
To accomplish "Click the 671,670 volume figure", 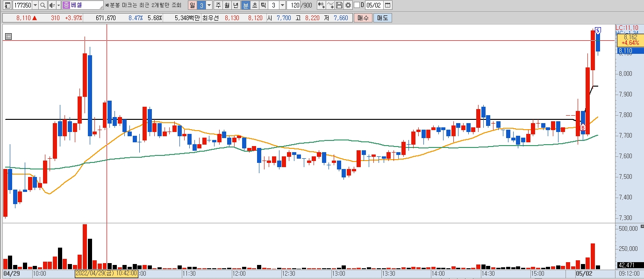I will 106,18.
